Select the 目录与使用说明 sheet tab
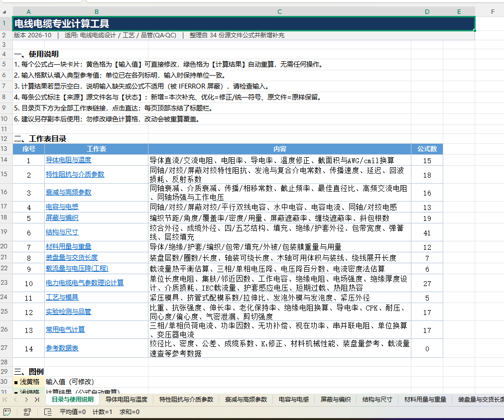Viewport: 504px width, 420px height. click(73, 400)
